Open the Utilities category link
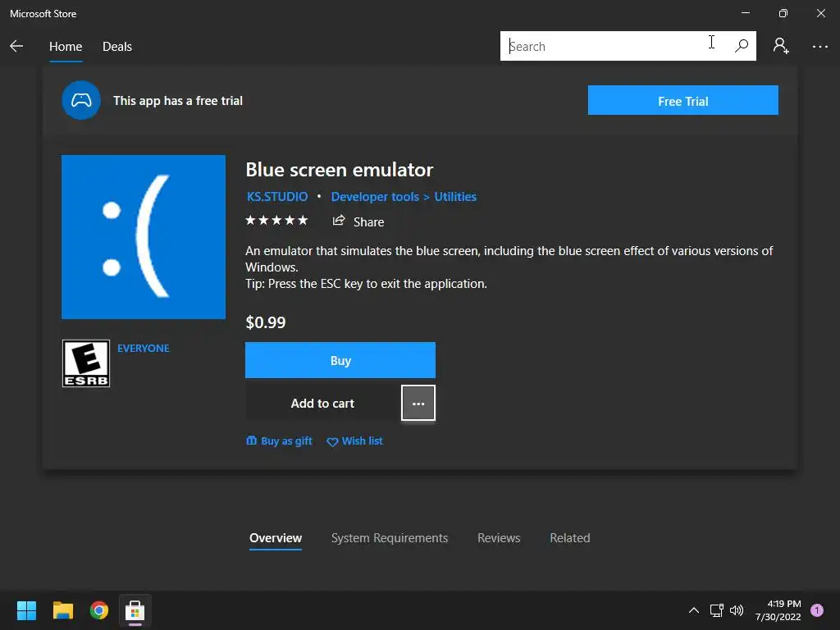This screenshot has width=840, height=630. [454, 197]
